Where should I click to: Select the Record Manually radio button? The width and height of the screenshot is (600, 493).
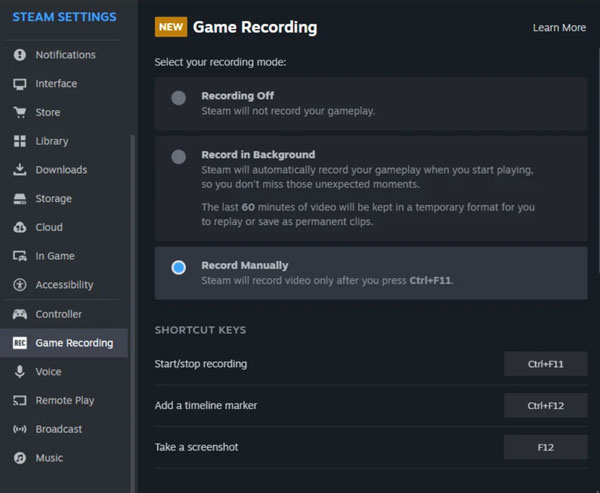point(178,268)
